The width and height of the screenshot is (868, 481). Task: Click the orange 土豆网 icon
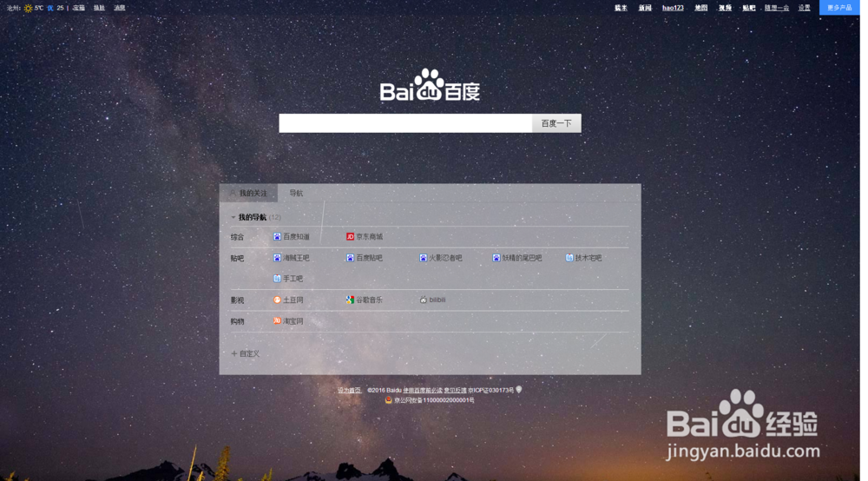click(x=277, y=300)
